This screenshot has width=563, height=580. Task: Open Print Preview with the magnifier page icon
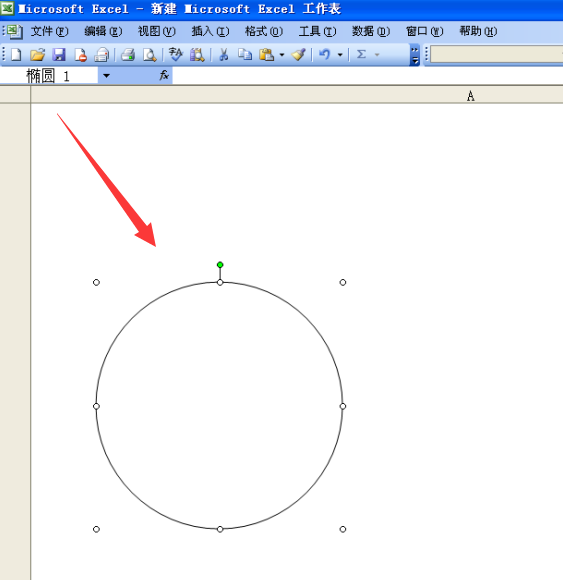149,55
